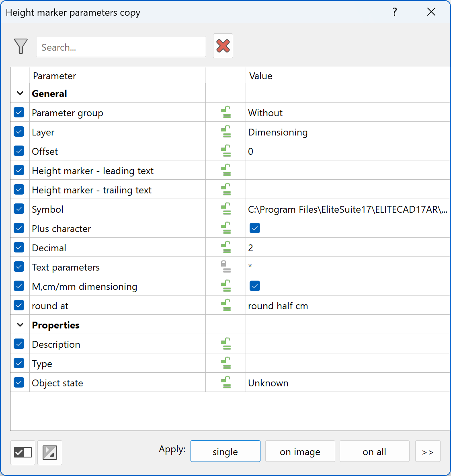The height and width of the screenshot is (476, 451).
Task: Open help with the question mark button
Action: coord(395,12)
